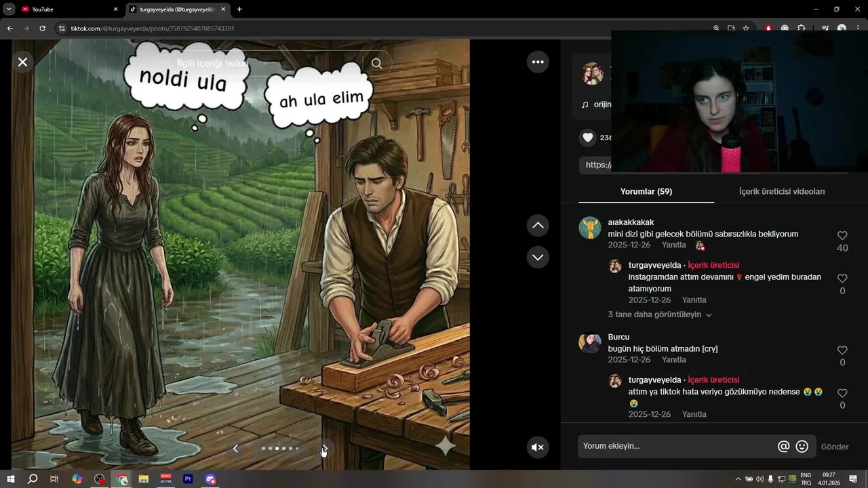View site information icon in address bar
This screenshot has height=488, width=868.
(62, 28)
